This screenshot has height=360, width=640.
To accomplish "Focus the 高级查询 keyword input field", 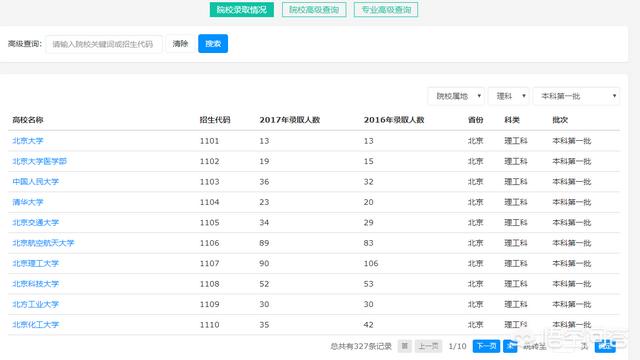I will click(104, 44).
